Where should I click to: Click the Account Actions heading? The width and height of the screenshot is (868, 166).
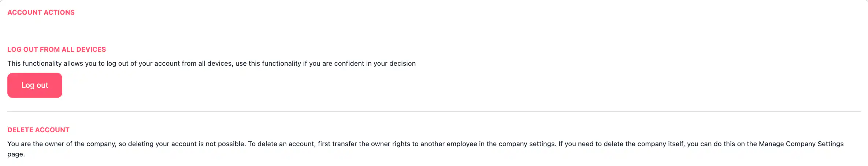tap(41, 12)
